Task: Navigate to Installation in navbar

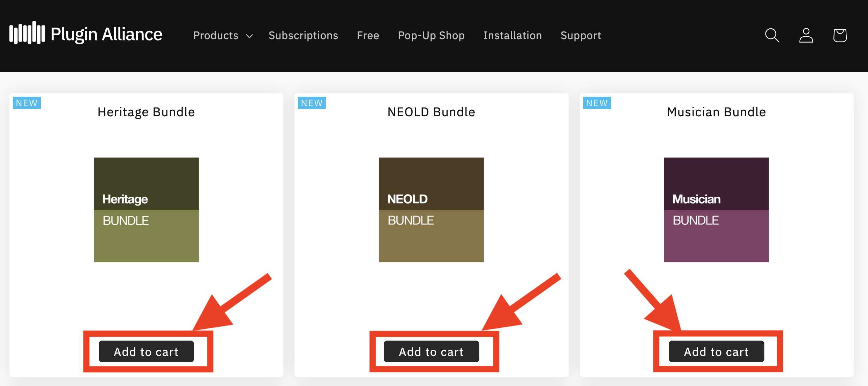Action: pyautogui.click(x=512, y=35)
